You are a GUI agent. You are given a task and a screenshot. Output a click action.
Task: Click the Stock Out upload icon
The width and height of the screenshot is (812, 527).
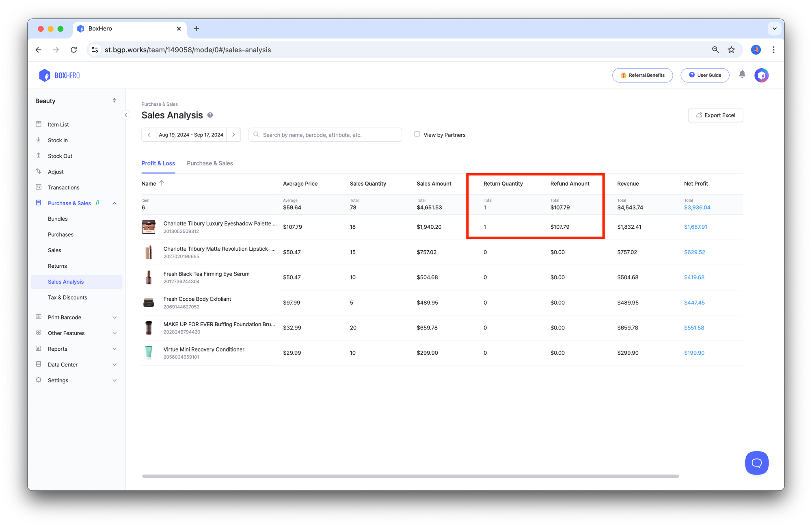pos(39,156)
